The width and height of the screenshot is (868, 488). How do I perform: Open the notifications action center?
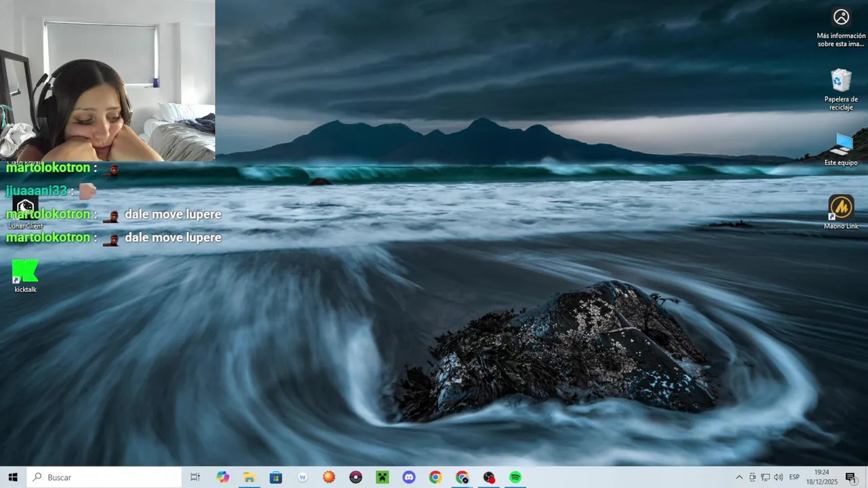[850, 477]
